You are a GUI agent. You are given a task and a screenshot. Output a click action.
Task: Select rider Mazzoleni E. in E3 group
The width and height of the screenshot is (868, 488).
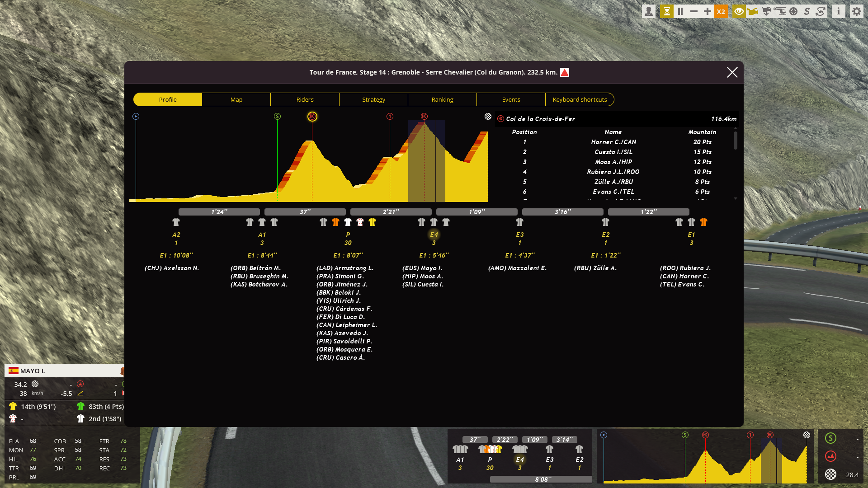click(x=518, y=268)
